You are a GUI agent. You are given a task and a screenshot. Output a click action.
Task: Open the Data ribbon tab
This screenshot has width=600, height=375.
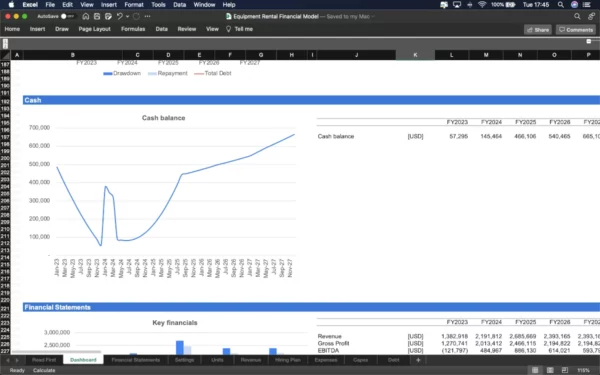tap(161, 29)
